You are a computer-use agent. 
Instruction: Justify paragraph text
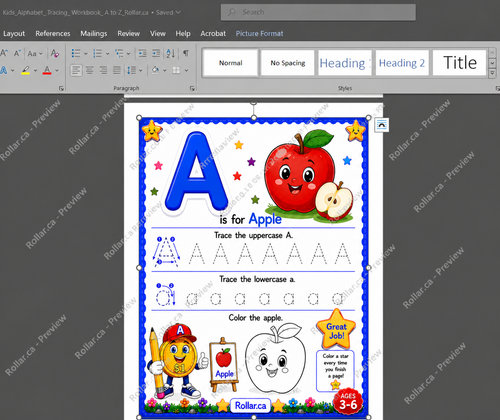coord(117,70)
